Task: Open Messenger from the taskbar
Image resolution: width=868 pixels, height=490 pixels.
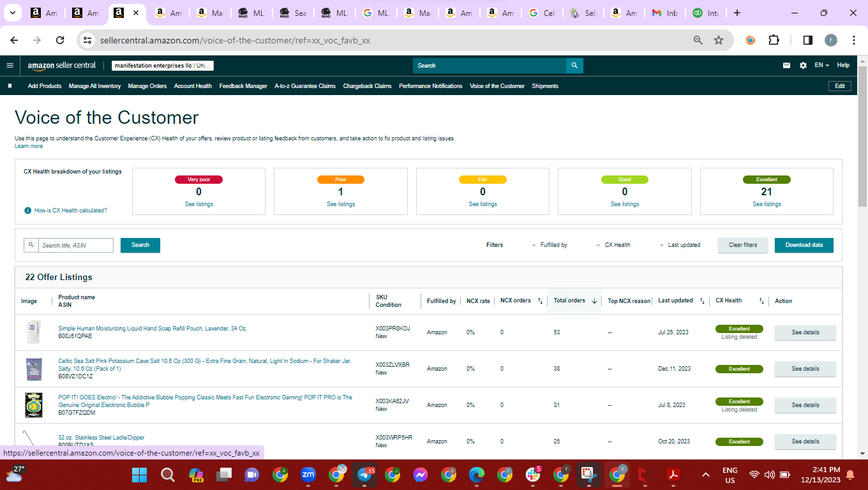Action: (x=420, y=475)
